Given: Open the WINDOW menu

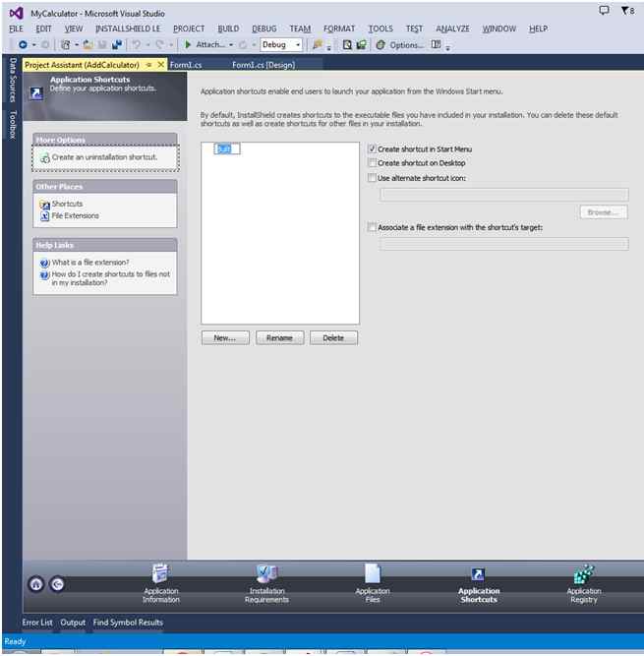Looking at the screenshot, I should (x=499, y=29).
